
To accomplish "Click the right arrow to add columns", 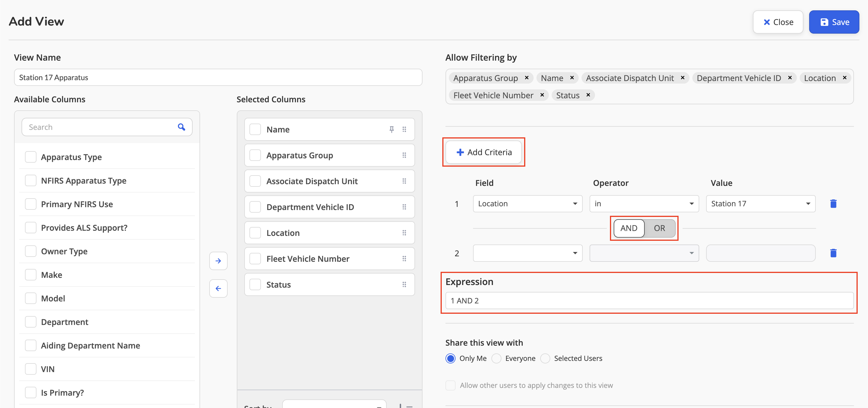I will click(218, 261).
